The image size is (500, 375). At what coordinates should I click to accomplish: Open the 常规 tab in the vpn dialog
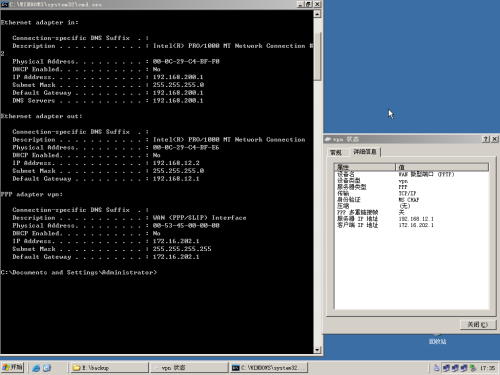[336, 152]
